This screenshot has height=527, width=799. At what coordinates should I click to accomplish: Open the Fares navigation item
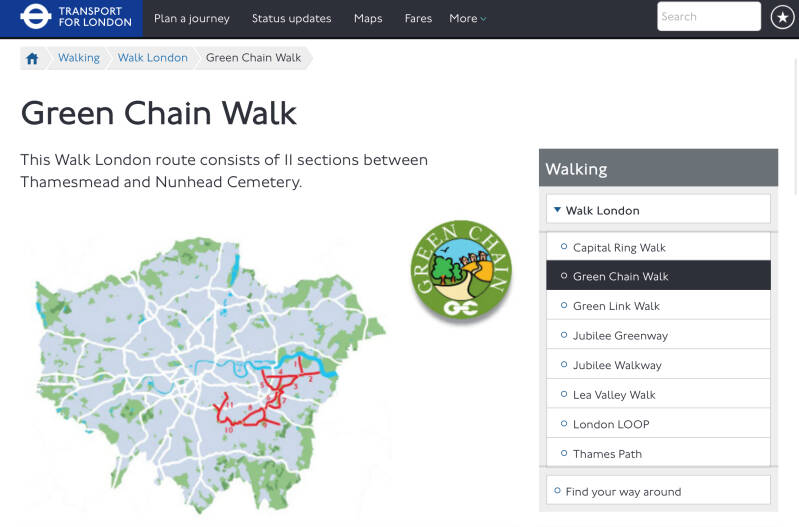tap(416, 18)
